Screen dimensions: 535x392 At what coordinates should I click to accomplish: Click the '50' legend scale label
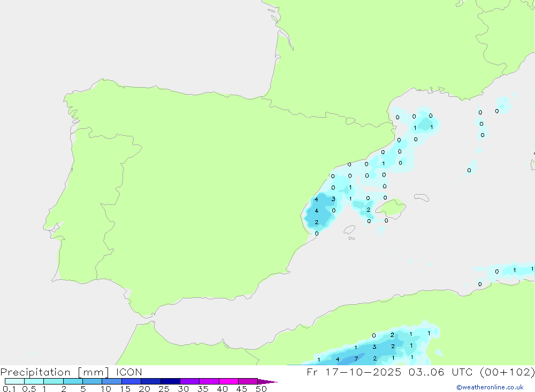click(x=261, y=389)
